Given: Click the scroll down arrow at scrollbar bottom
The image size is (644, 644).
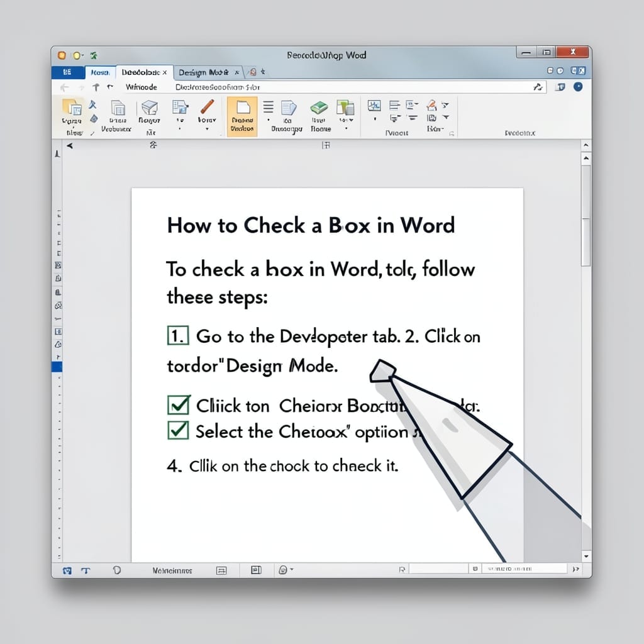Looking at the screenshot, I should tap(586, 557).
